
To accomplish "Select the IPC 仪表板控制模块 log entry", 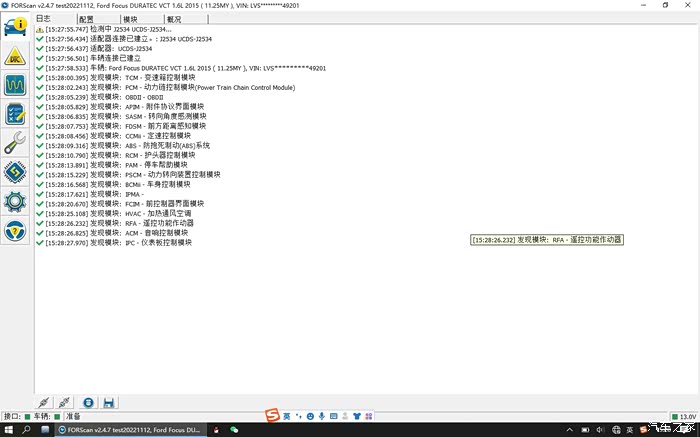I will pyautogui.click(x=114, y=243).
